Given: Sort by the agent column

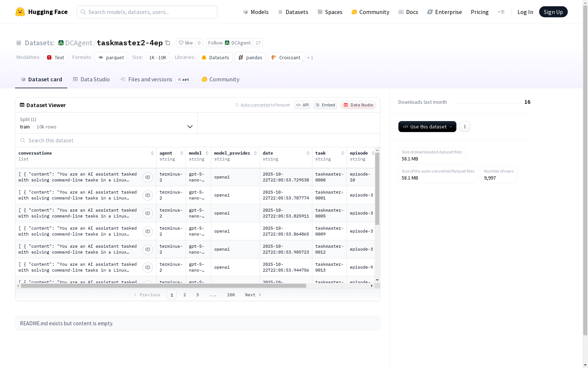Looking at the screenshot, I should click(x=182, y=153).
